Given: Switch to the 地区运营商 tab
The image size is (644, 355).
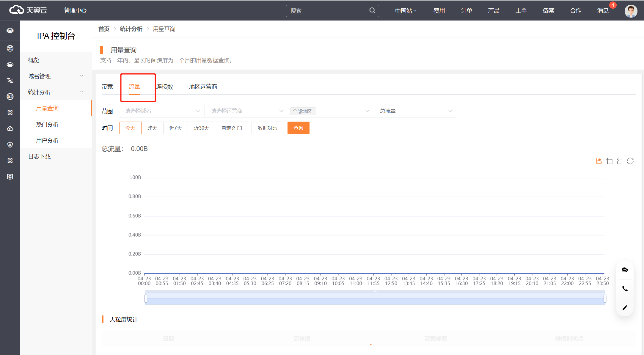Looking at the screenshot, I should [x=203, y=87].
